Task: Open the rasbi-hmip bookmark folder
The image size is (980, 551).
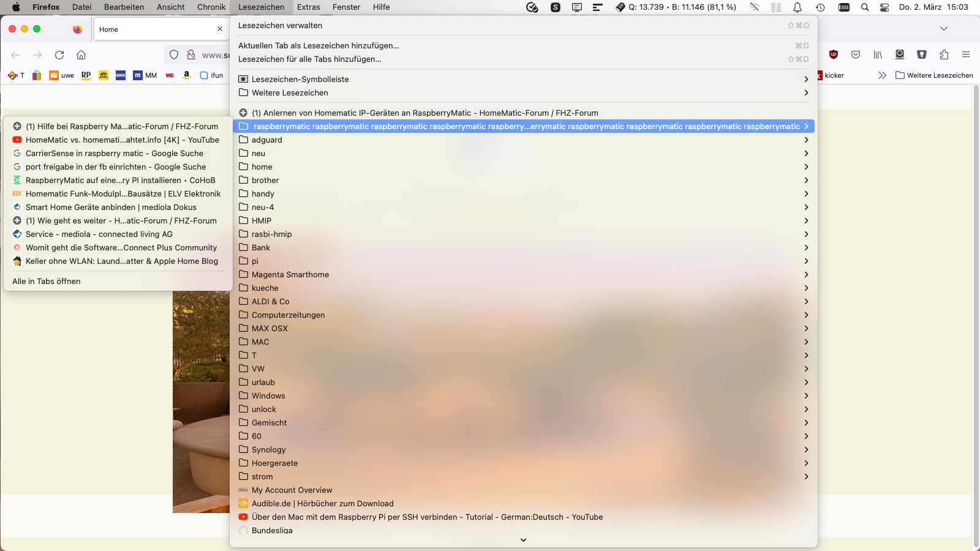Action: click(524, 234)
